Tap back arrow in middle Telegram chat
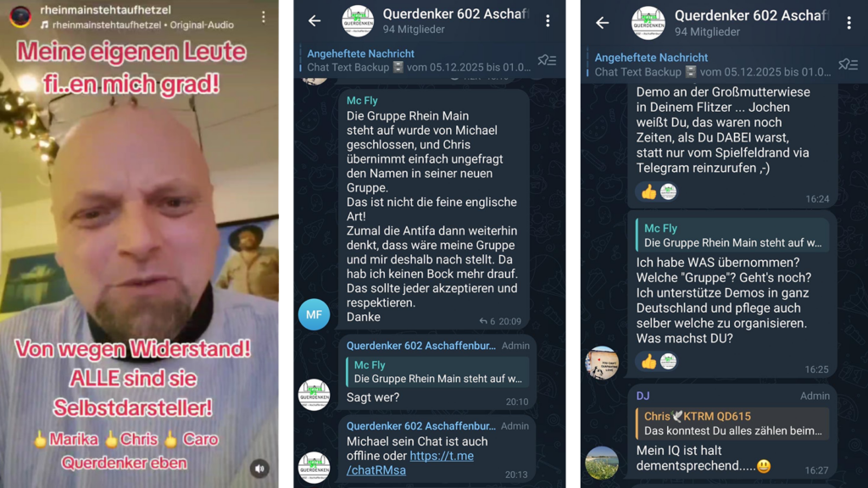868x488 pixels. 314,21
